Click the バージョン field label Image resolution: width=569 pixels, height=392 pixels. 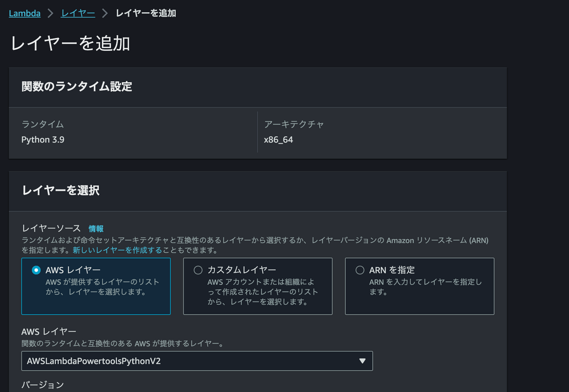coord(43,385)
